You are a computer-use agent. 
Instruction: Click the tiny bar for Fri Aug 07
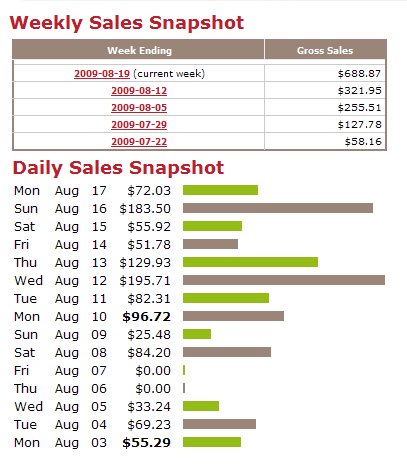(x=184, y=370)
